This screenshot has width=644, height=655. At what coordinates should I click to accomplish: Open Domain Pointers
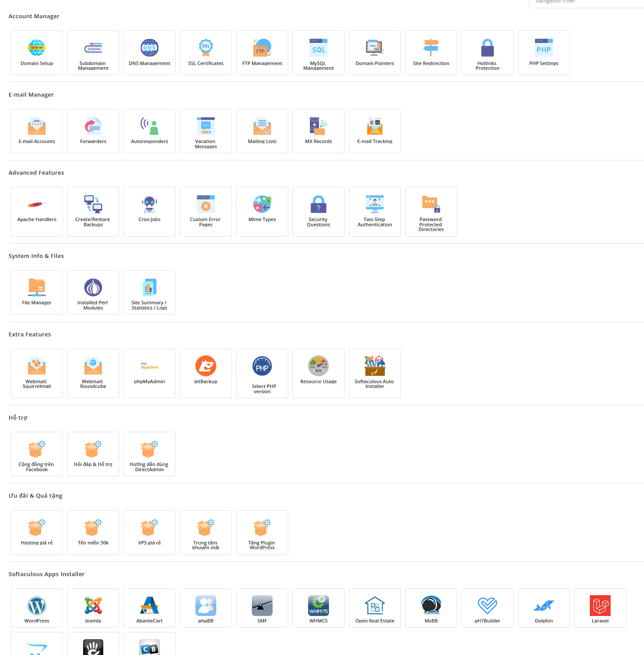tap(375, 52)
